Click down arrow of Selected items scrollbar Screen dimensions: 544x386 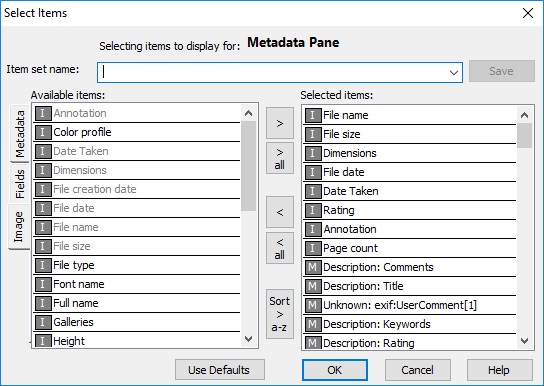coord(525,341)
